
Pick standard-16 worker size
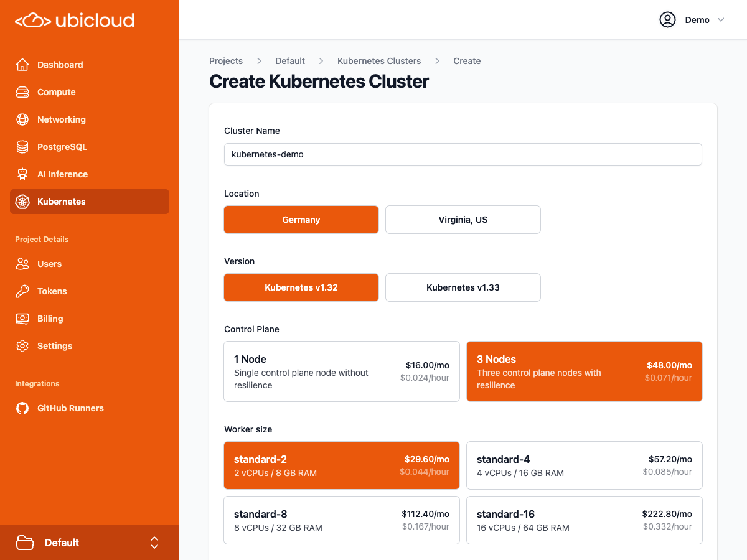click(x=585, y=520)
